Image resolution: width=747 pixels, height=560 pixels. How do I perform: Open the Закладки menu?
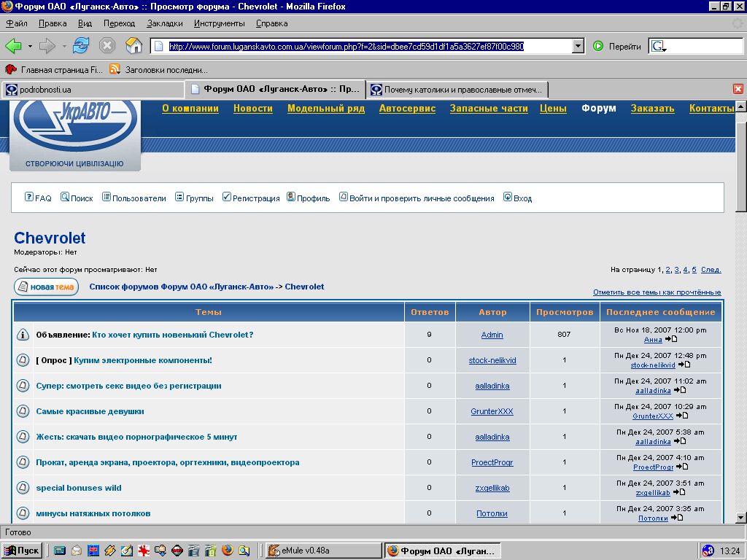coord(165,23)
